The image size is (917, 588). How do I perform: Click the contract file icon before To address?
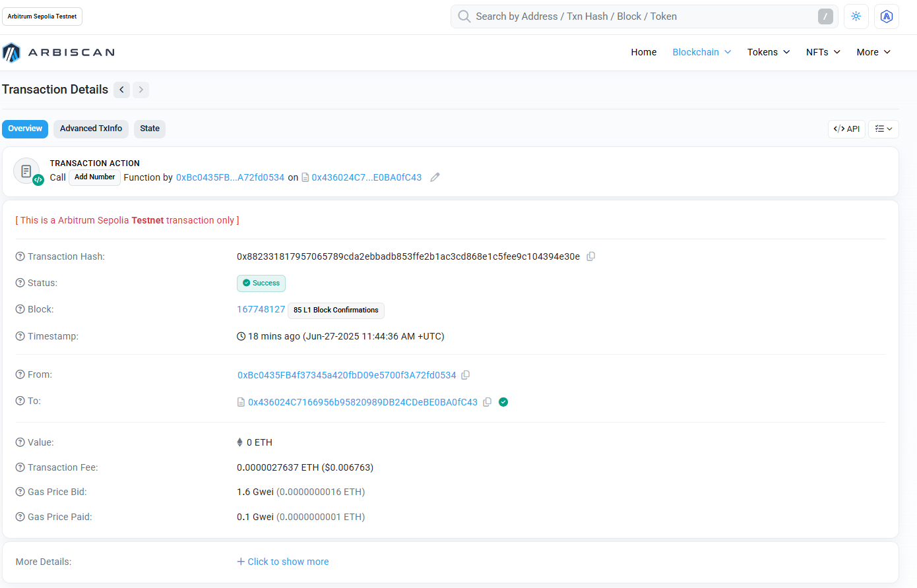241,402
